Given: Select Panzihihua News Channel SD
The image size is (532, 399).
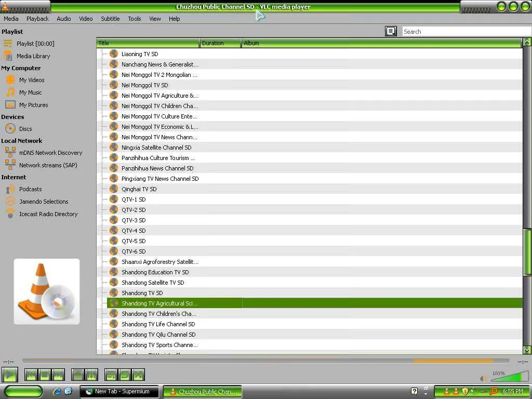Looking at the screenshot, I should point(310,168).
